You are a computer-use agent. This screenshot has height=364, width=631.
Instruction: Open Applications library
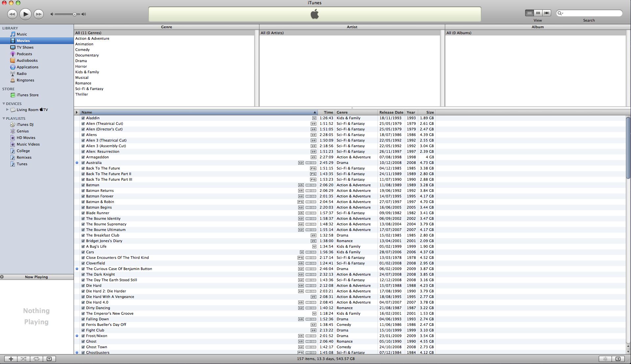(27, 67)
